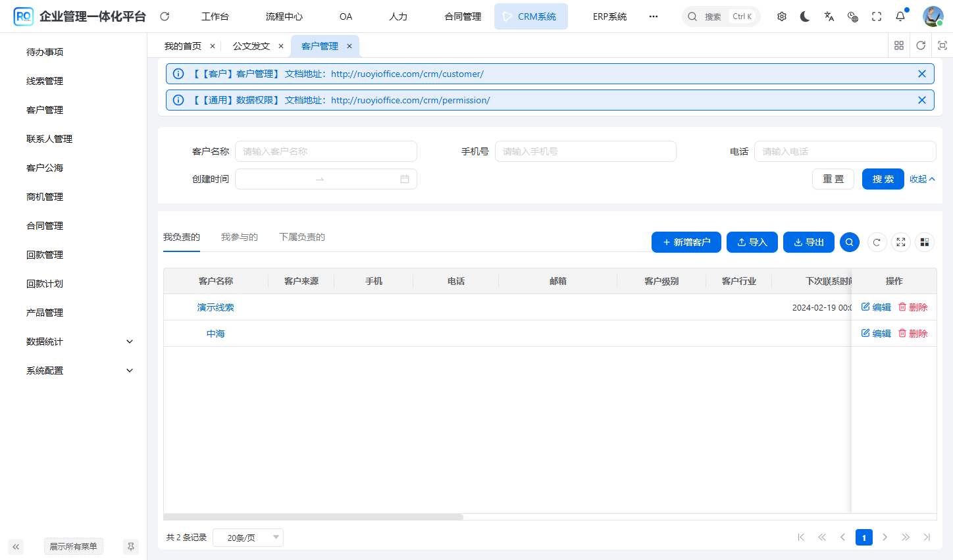Open the date picker calendar icon
The height and width of the screenshot is (560, 953).
pos(405,179)
